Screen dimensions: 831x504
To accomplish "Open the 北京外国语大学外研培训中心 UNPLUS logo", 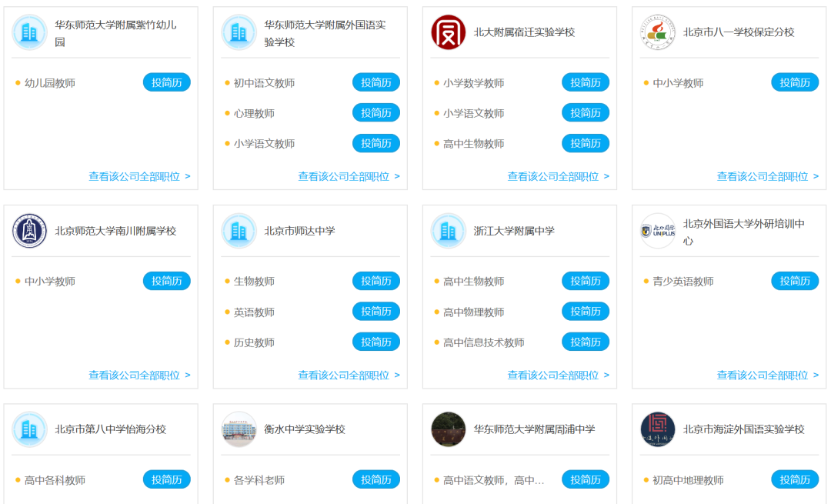I will (658, 231).
